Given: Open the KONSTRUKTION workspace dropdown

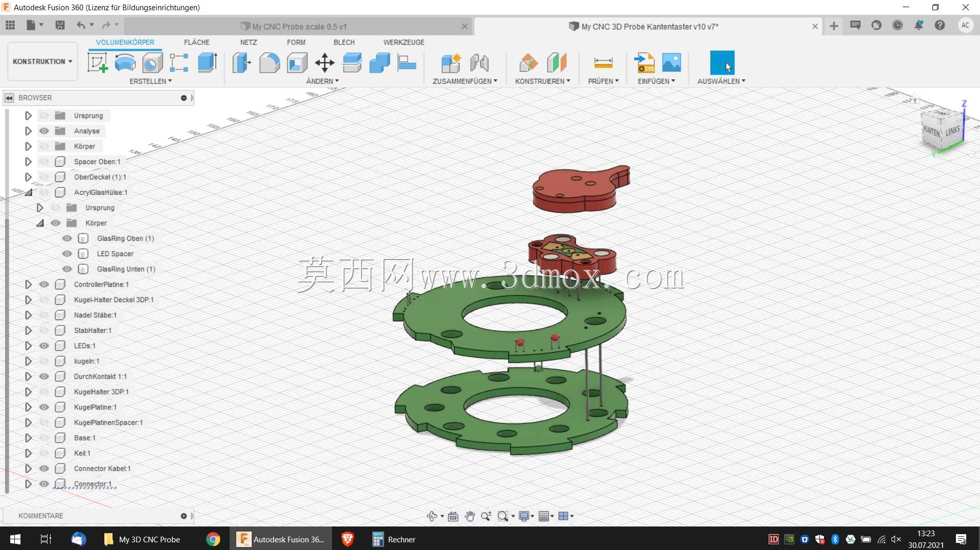Looking at the screenshot, I should pyautogui.click(x=42, y=61).
